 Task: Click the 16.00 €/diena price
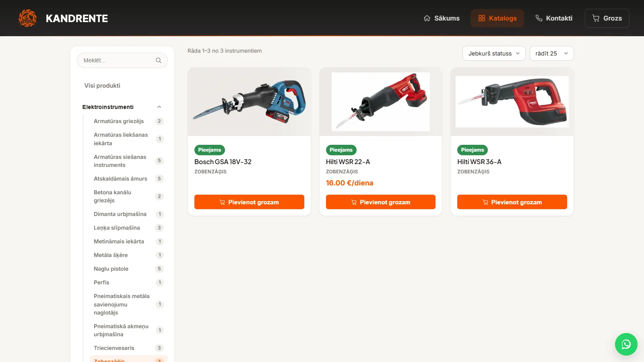pos(349,183)
